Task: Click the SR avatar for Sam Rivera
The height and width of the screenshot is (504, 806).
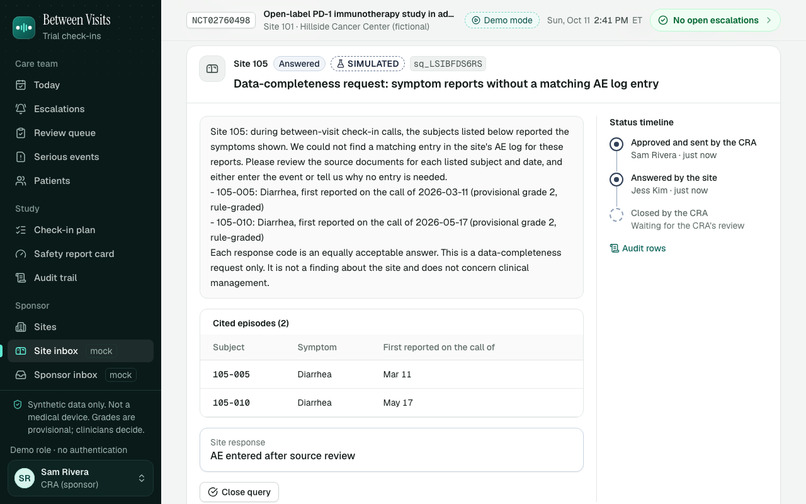Action: (x=24, y=478)
